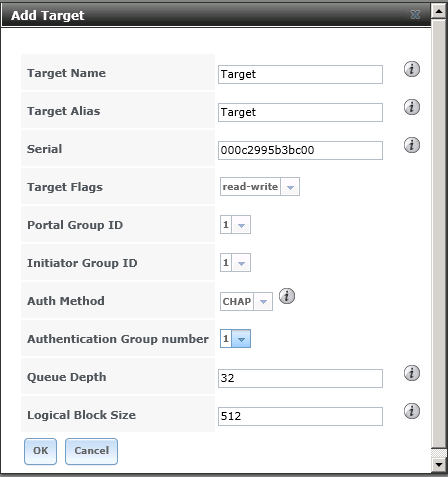Click the info icon beside Target Name
This screenshot has width=448, height=477.
click(x=412, y=69)
